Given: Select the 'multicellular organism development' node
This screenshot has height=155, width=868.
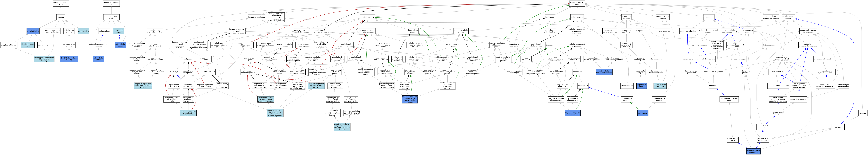Looking at the screenshot, I should click(x=808, y=45).
